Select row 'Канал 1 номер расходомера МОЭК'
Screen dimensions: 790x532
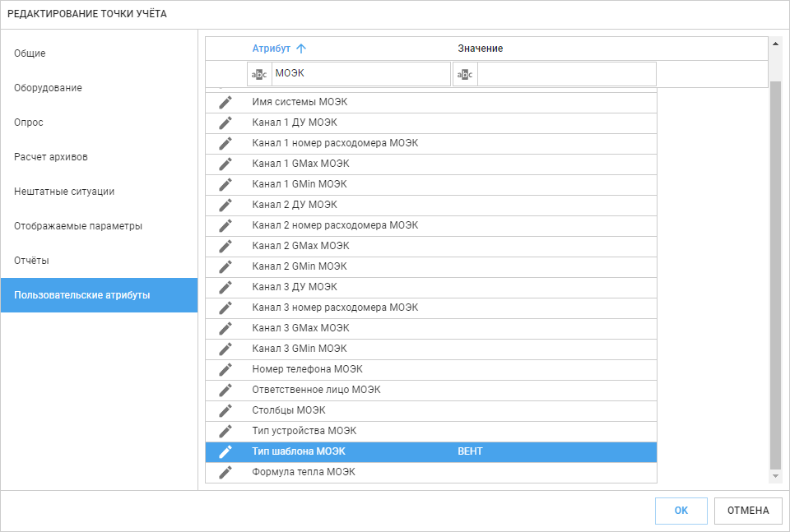431,143
